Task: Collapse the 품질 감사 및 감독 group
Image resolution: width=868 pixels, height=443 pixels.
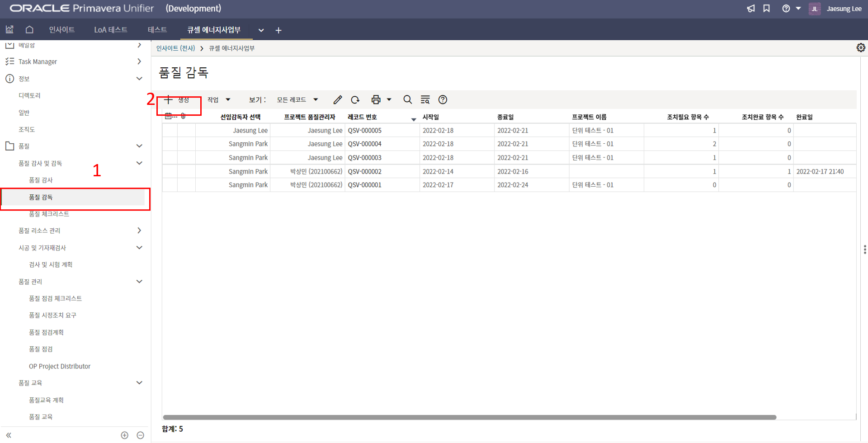Action: tap(139, 163)
